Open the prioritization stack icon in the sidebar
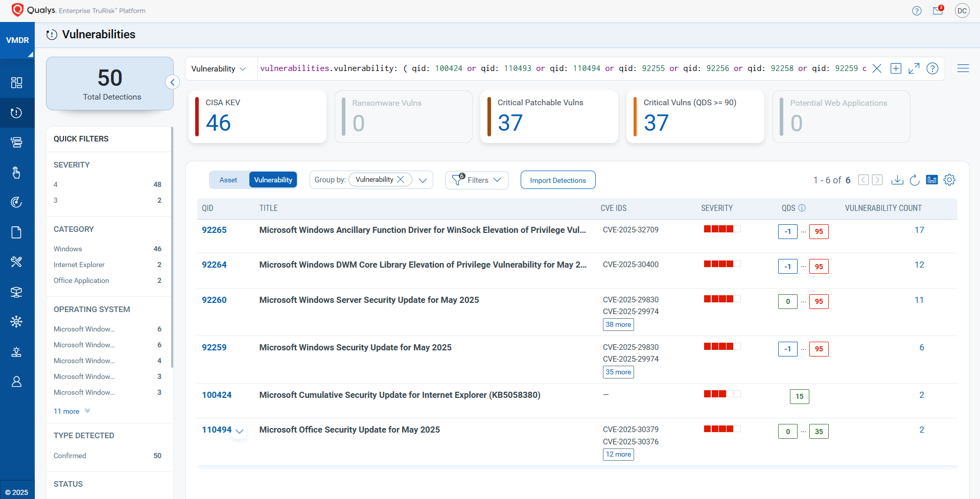980x499 pixels. tap(16, 142)
